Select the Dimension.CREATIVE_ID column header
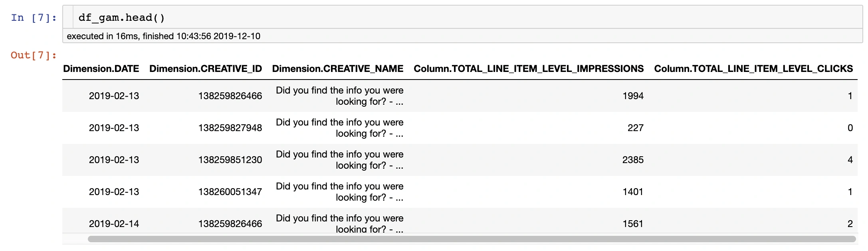The height and width of the screenshot is (251, 868). (206, 69)
